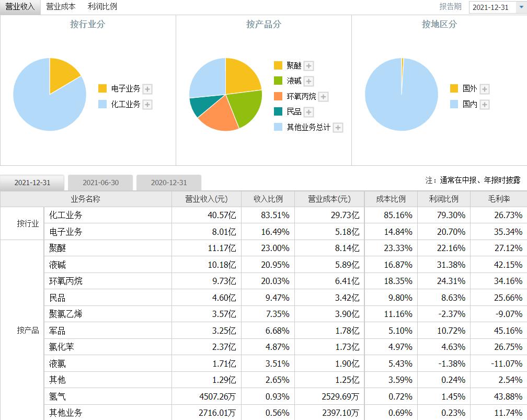The height and width of the screenshot is (420, 527).
Task: Click the yellow 聚醚 legend color swatch
Action: tap(278, 65)
